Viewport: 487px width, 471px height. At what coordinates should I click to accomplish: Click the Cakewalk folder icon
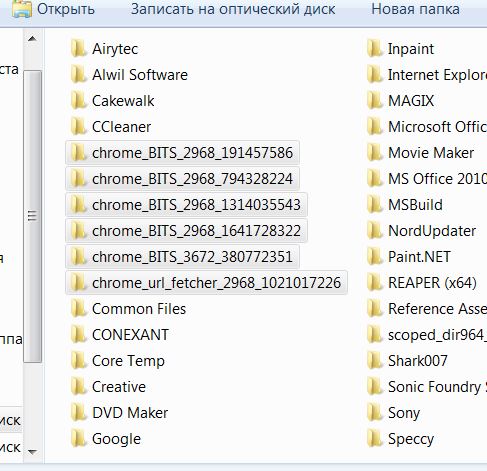coord(79,101)
